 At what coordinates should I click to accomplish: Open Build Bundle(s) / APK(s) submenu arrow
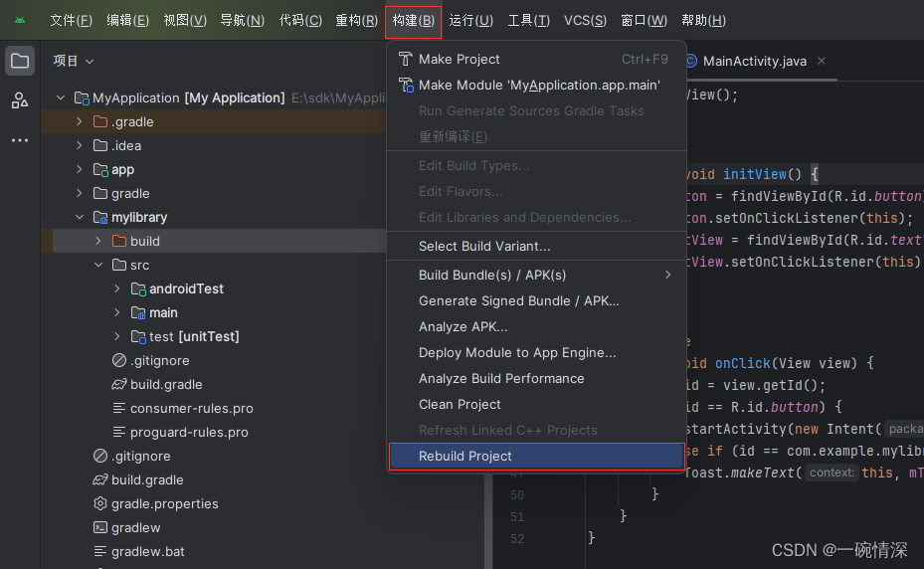point(667,275)
